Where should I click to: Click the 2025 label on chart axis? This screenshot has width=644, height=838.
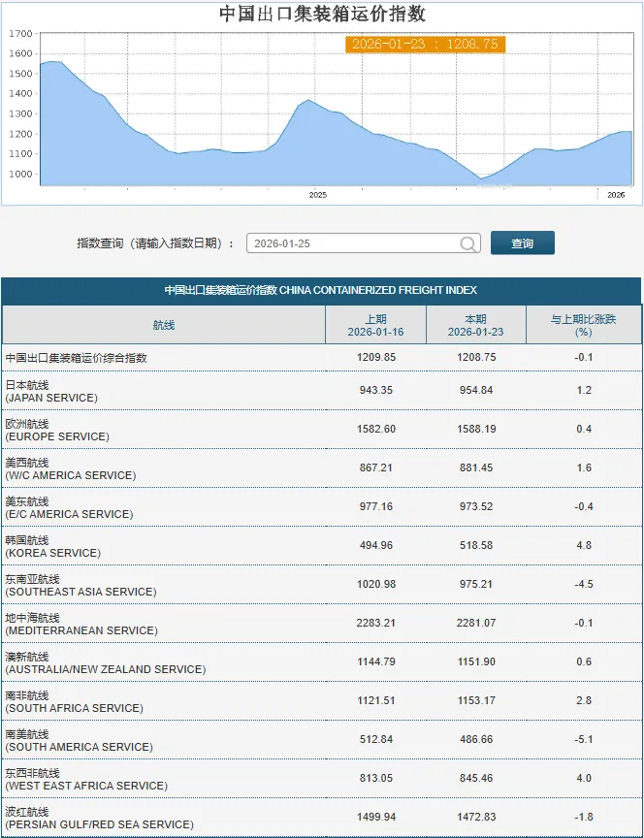coord(317,195)
